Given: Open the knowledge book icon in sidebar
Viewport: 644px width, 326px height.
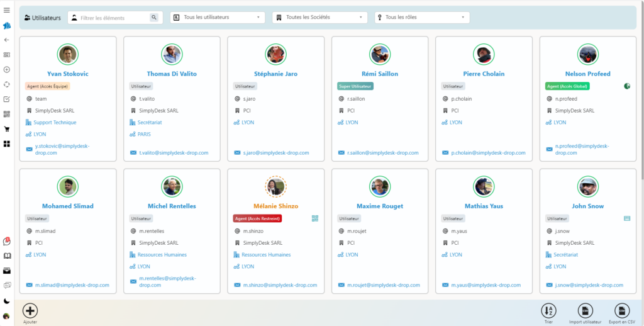Looking at the screenshot, I should 7,256.
